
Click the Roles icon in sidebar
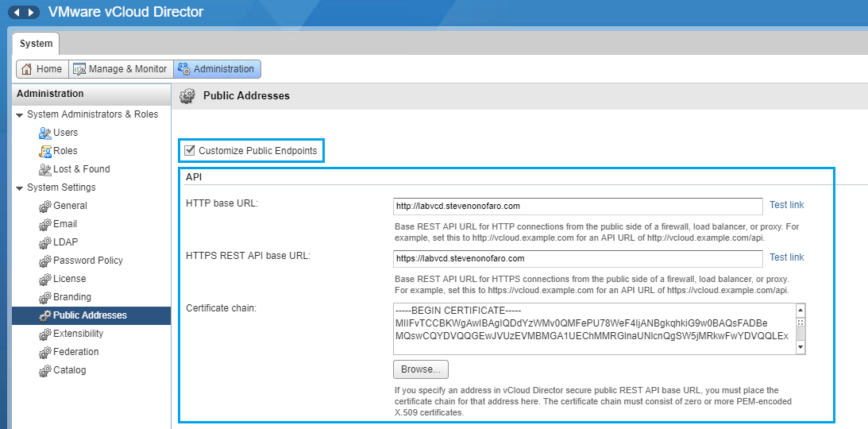[45, 151]
